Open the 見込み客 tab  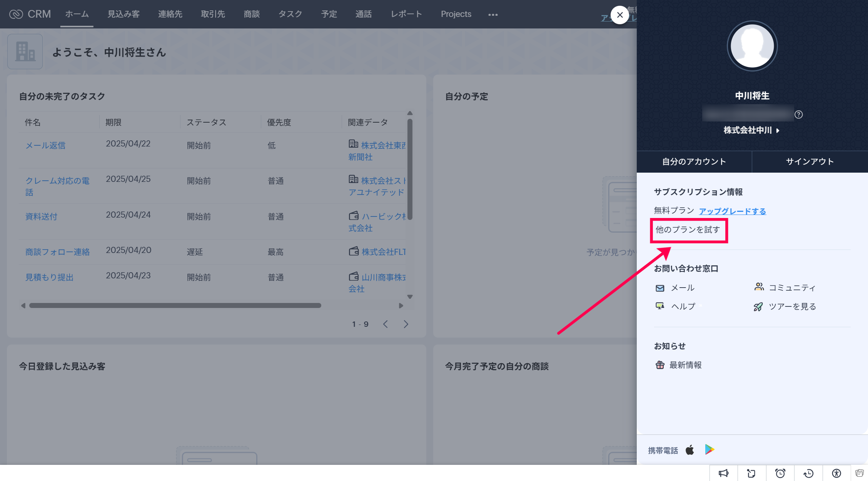[124, 14]
